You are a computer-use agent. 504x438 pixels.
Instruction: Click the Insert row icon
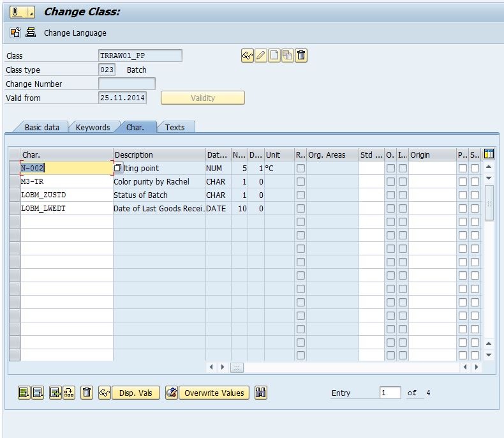pos(56,393)
